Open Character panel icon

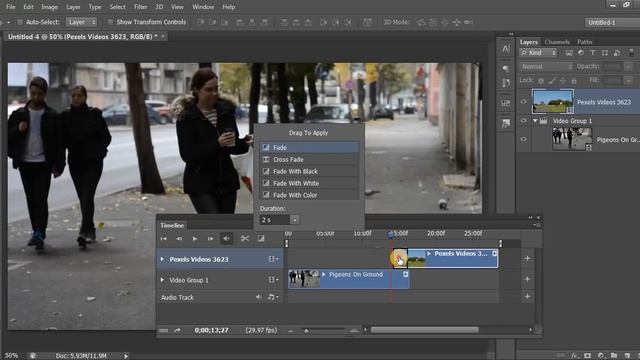pos(506,49)
